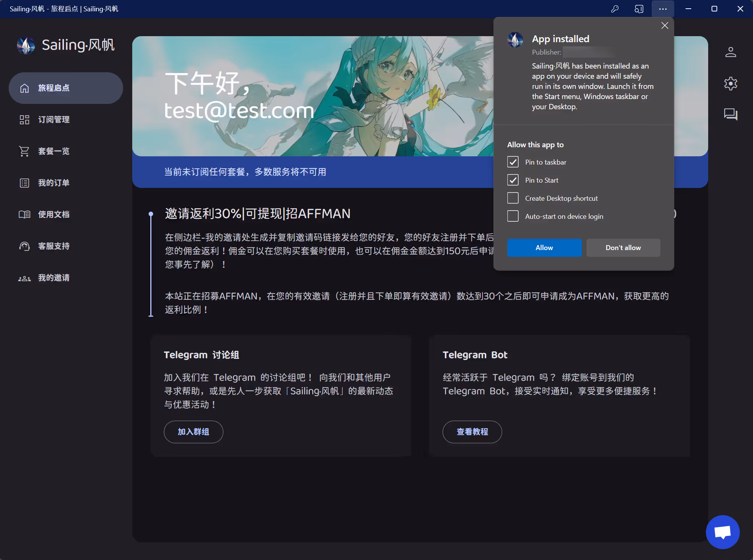
Task: Maximize the application window
Action: coord(714,9)
